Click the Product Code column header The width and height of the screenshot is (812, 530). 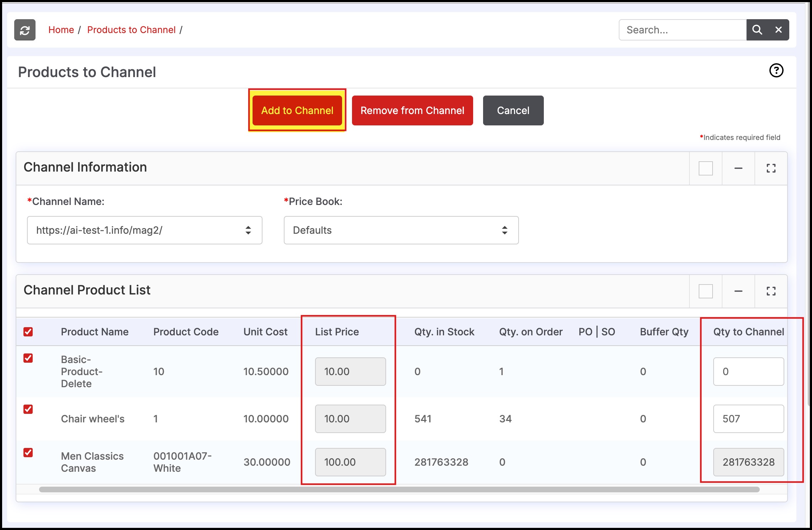tap(186, 332)
